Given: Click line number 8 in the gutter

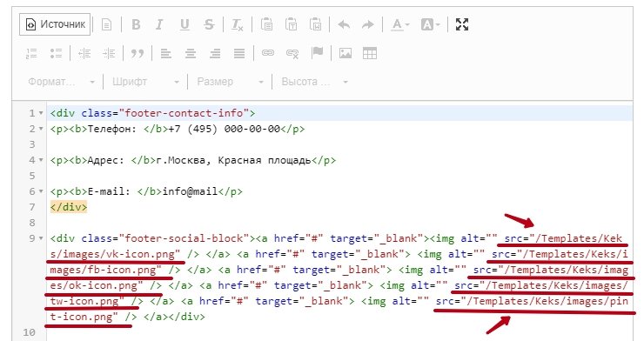Looking at the screenshot, I should [x=32, y=223].
